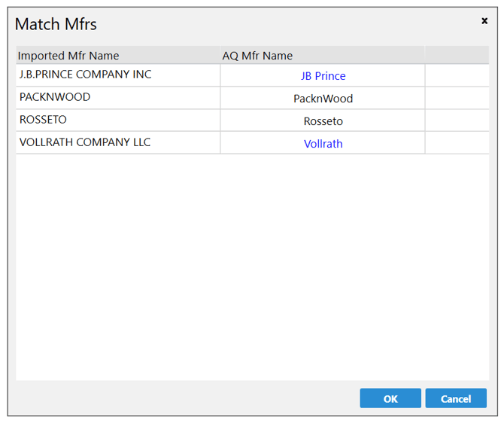This screenshot has width=504, height=427.
Task: Click the AQ Mfr Name column header
Action: click(323, 55)
